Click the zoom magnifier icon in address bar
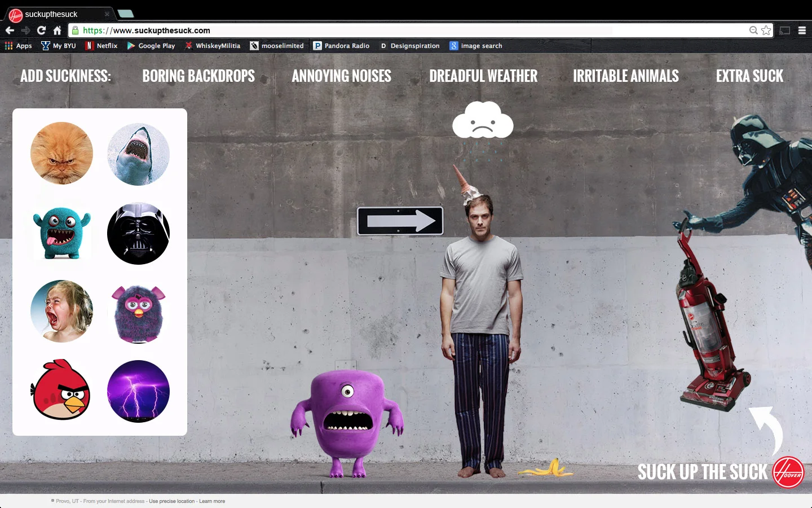Screen dimensions: 812x508 (x=753, y=30)
